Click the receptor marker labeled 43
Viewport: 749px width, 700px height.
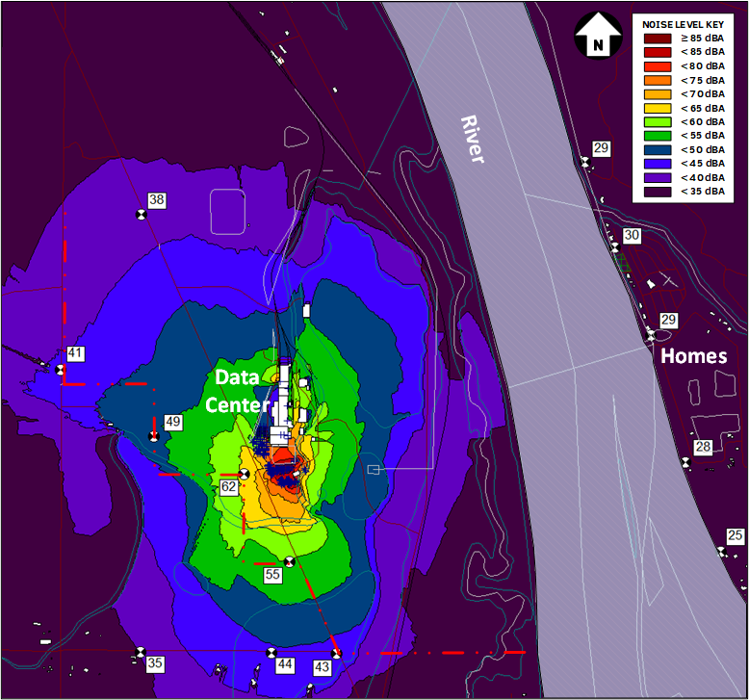(x=336, y=654)
